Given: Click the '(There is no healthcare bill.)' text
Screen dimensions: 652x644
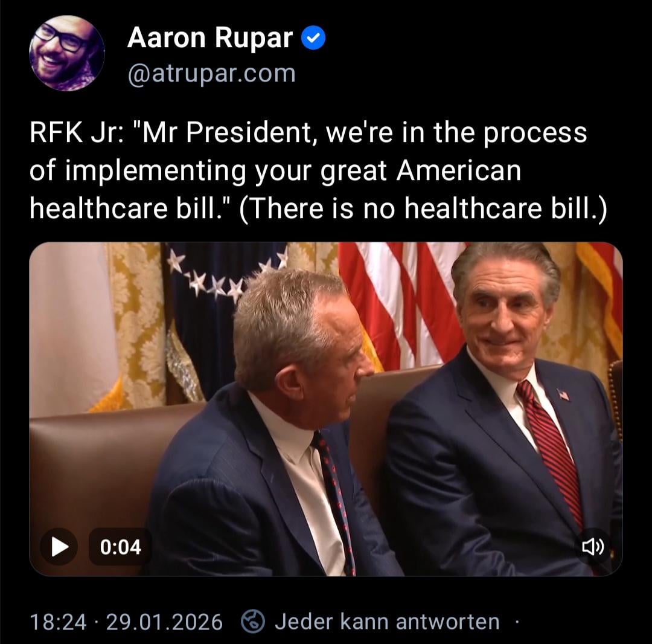Looking at the screenshot, I should (423, 208).
